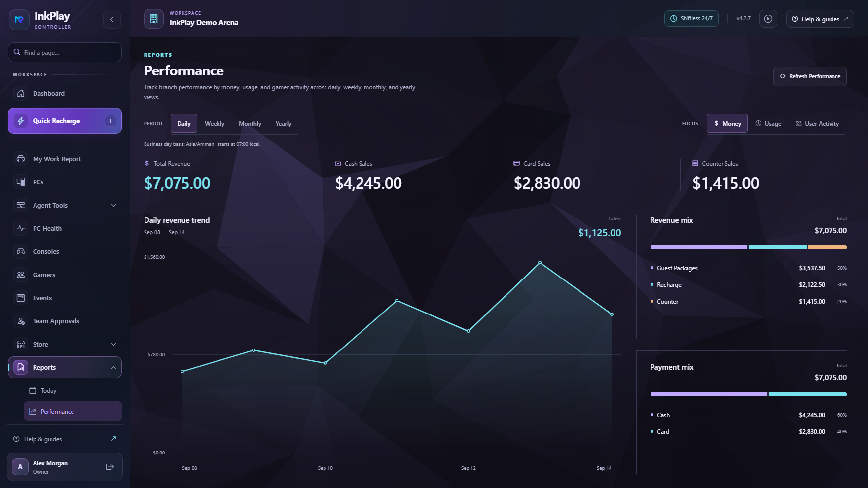Collapse the sidebar with the arrow button
Viewport: 868px width, 488px height.
tap(112, 20)
